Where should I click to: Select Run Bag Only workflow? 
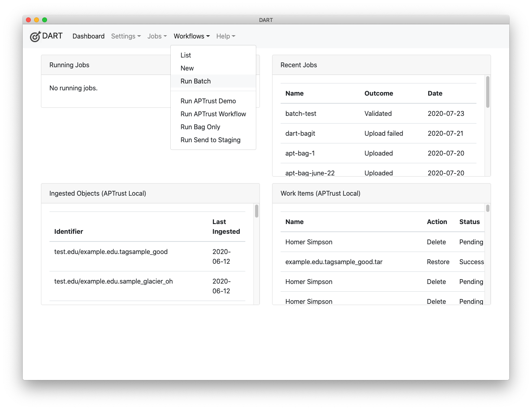coord(200,127)
